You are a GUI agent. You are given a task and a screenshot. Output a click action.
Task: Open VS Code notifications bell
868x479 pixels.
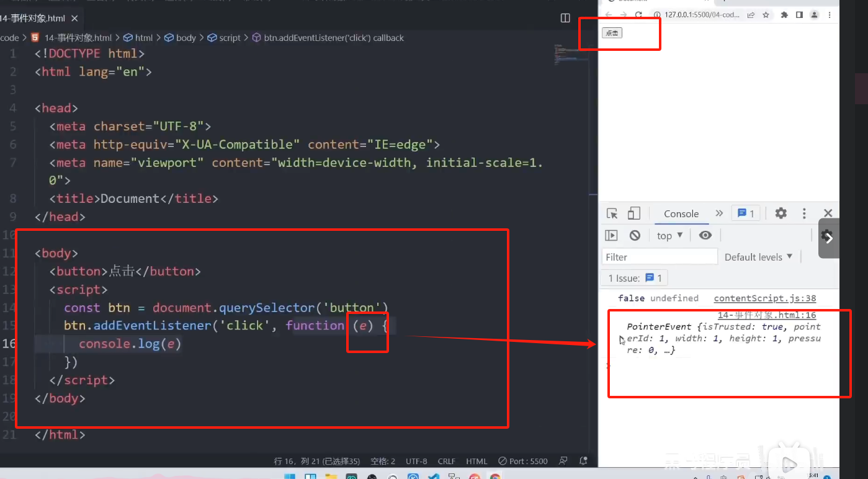tap(583, 461)
